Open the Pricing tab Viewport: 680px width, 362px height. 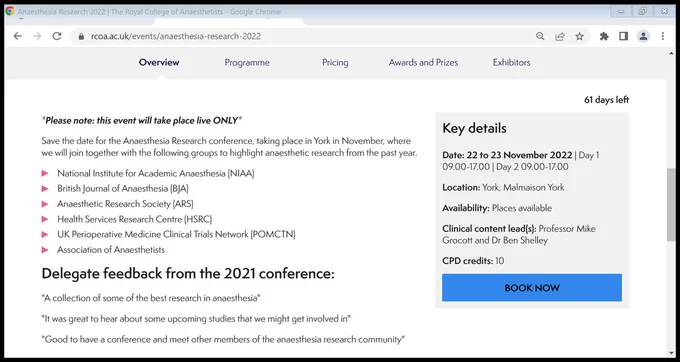(335, 62)
